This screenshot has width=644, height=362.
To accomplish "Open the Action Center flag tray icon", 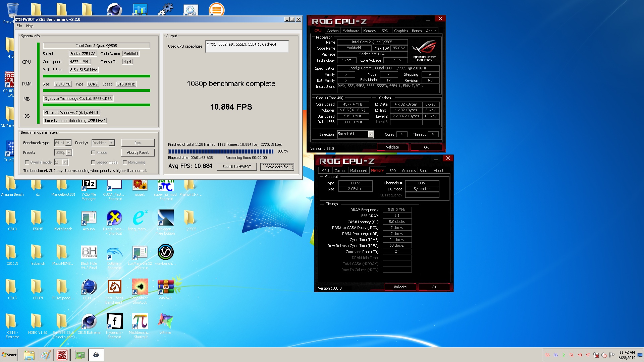I will (612, 355).
